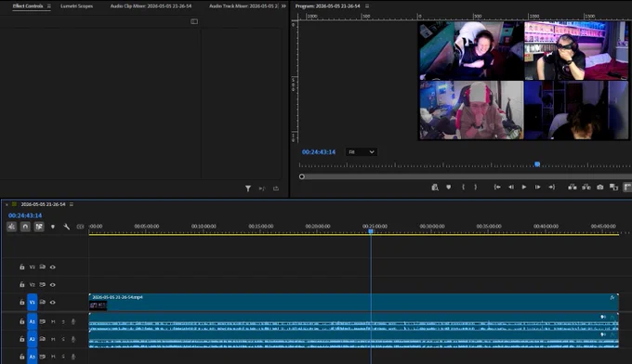Toggle A1 track targeting button
The width and height of the screenshot is (632, 364).
tap(33, 321)
